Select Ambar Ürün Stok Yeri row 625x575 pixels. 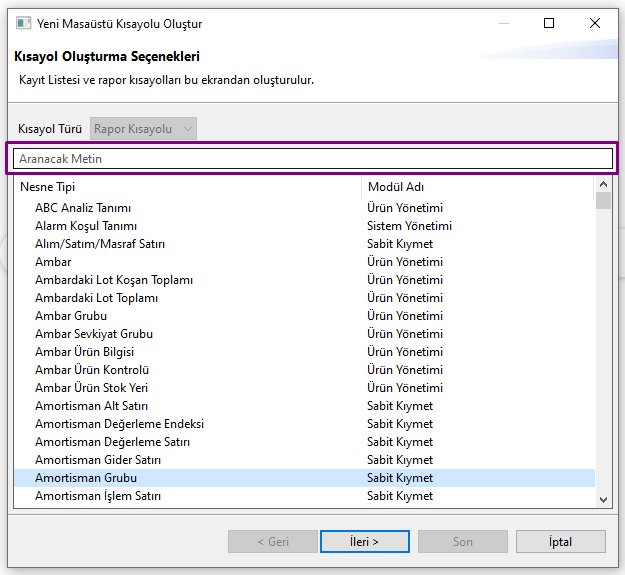92,388
